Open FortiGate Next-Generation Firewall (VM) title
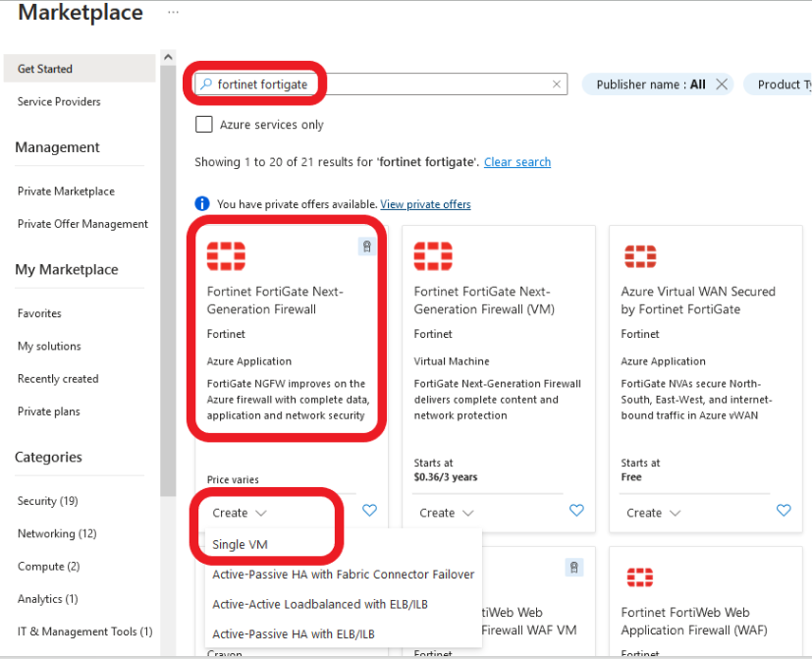 coord(484,300)
